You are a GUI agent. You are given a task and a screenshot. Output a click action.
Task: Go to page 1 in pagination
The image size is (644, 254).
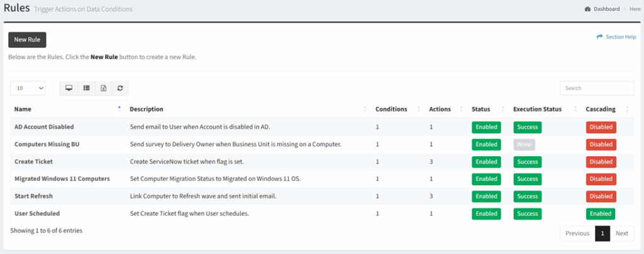(x=602, y=233)
